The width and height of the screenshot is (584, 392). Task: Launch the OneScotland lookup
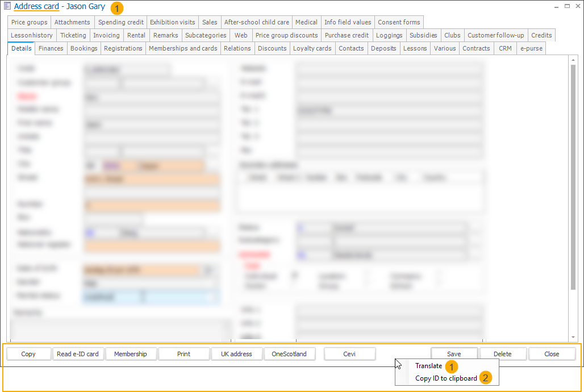[290, 353]
